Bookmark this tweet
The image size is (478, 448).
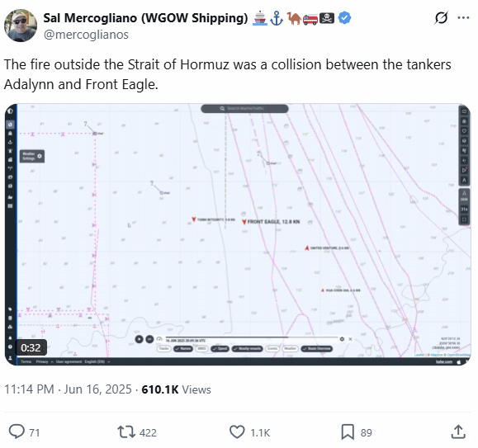(x=348, y=432)
